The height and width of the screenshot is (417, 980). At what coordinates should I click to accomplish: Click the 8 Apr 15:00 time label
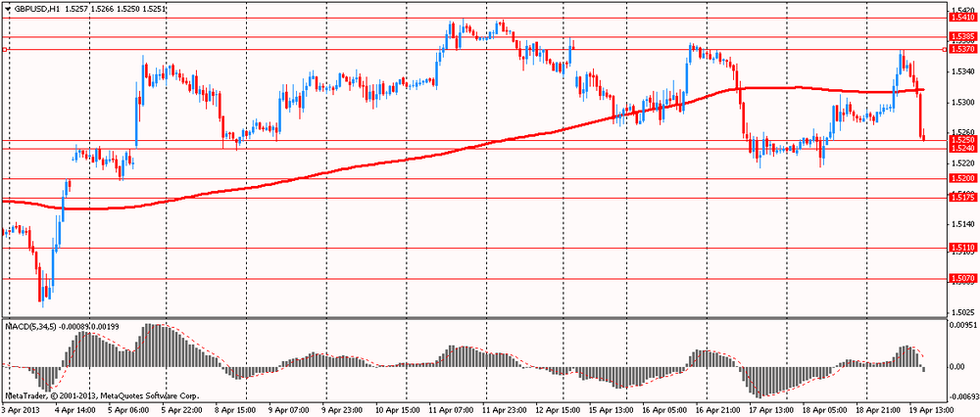point(234,410)
